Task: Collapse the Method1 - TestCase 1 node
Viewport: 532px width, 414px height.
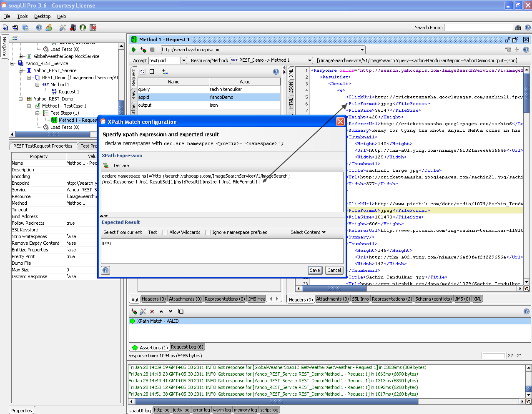Action: pos(29,106)
